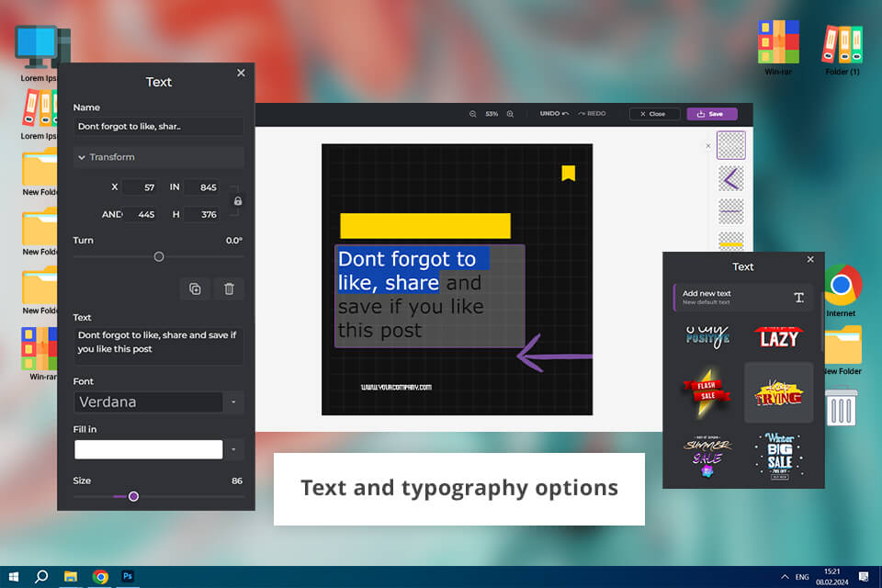
Task: Collapse the Transform section
Action: [159, 157]
